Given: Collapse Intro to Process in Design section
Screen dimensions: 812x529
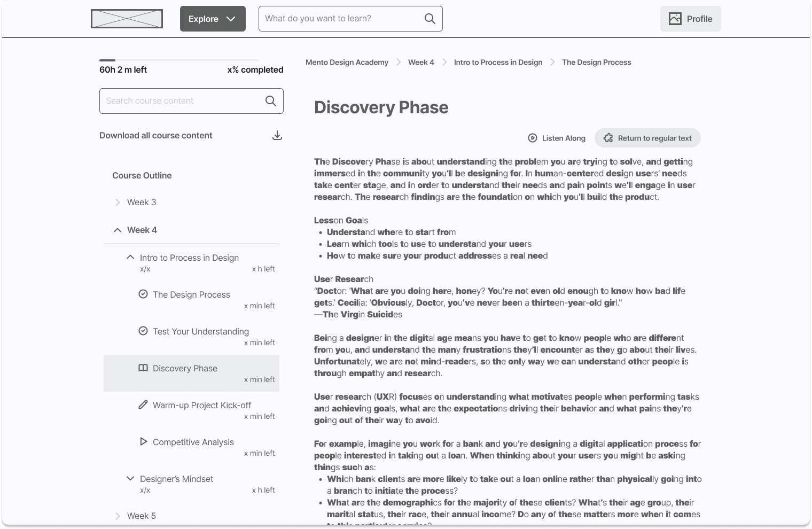Looking at the screenshot, I should [130, 258].
